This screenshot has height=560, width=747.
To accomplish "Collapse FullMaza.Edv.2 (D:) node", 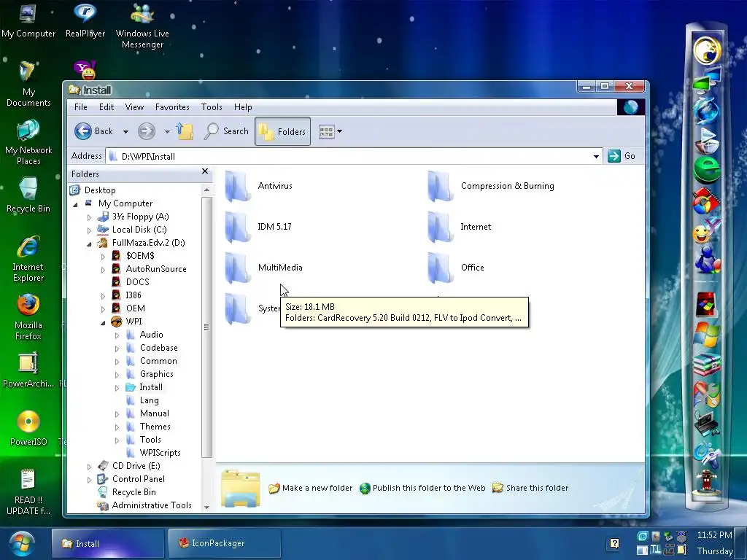I will pos(89,244).
